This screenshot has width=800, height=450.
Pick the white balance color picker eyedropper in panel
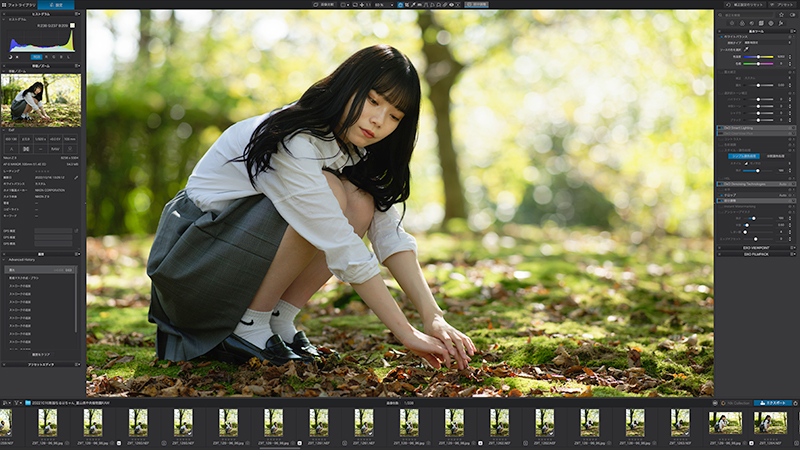point(746,49)
